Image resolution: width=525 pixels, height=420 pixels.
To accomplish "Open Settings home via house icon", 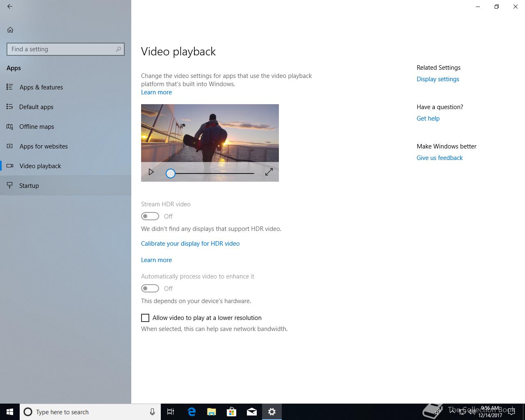I will point(10,30).
